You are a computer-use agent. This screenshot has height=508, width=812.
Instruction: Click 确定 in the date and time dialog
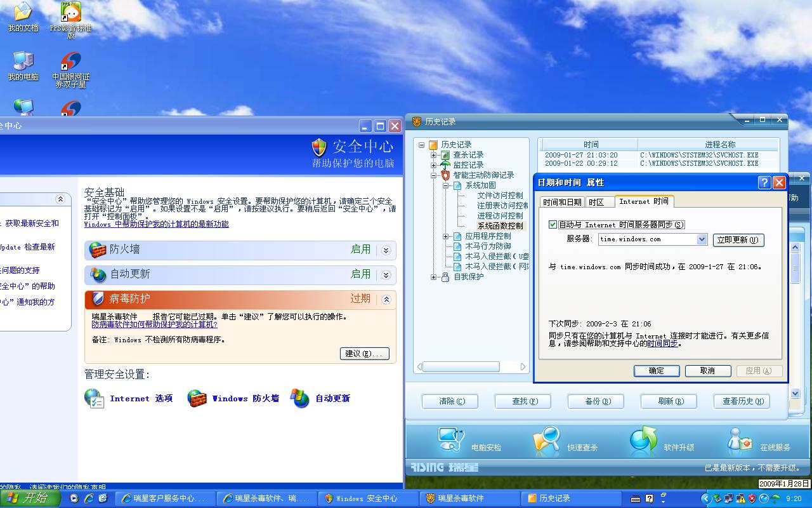pos(657,371)
